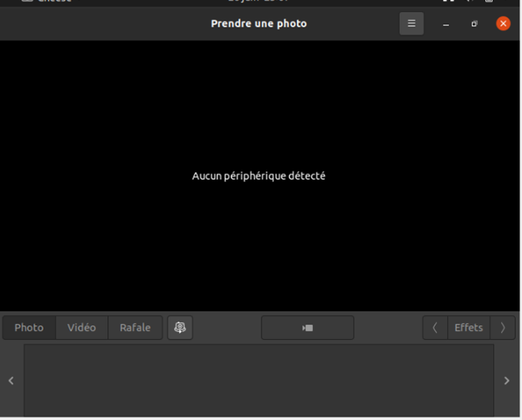Click the camera shutter capture button
This screenshot has height=420, width=522.
(307, 328)
